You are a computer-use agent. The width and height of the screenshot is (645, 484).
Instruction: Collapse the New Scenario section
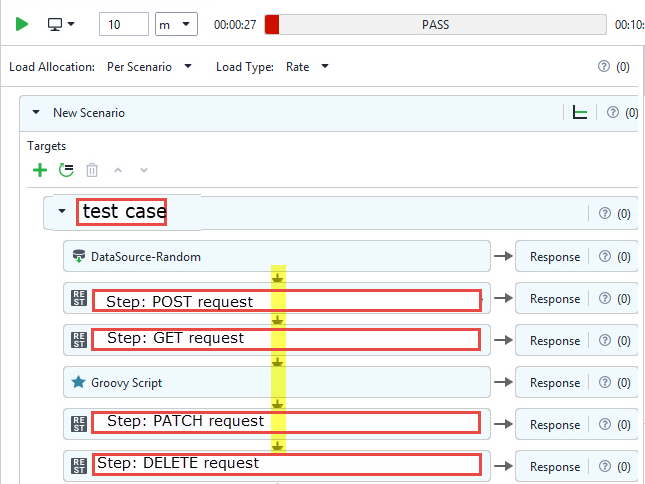[37, 113]
